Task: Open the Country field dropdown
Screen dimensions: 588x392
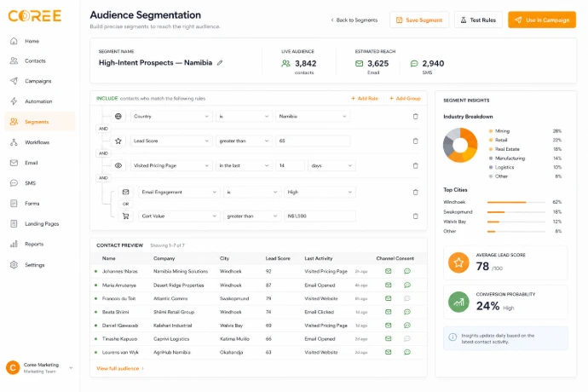Action: tap(171, 116)
